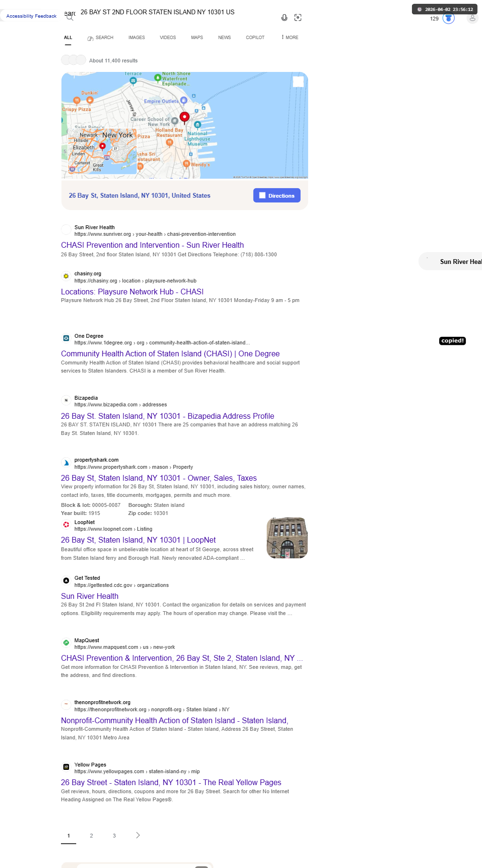
Task: Open the profile account icon
Action: [472, 18]
